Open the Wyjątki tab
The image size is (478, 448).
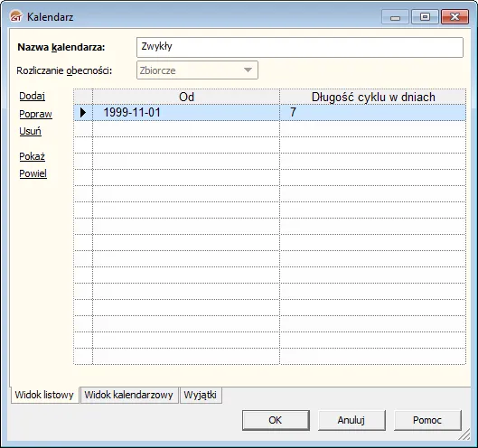(x=201, y=395)
